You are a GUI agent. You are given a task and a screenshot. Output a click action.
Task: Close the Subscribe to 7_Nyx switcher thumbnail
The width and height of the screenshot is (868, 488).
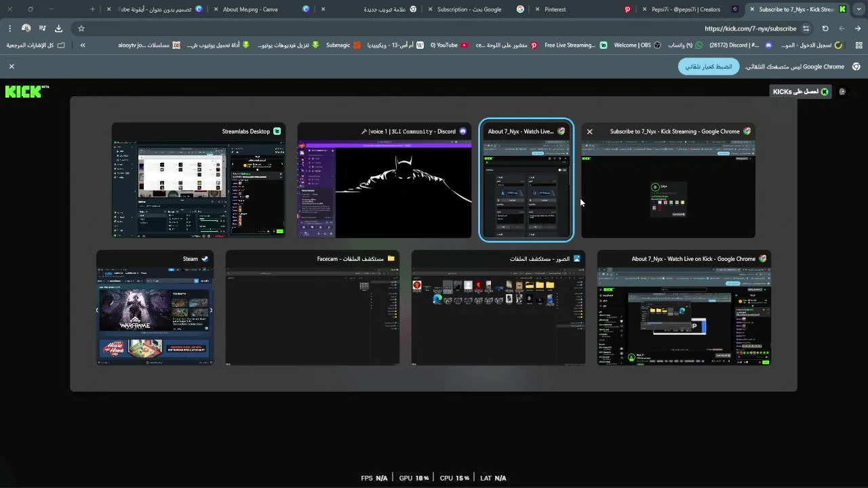pyautogui.click(x=589, y=131)
